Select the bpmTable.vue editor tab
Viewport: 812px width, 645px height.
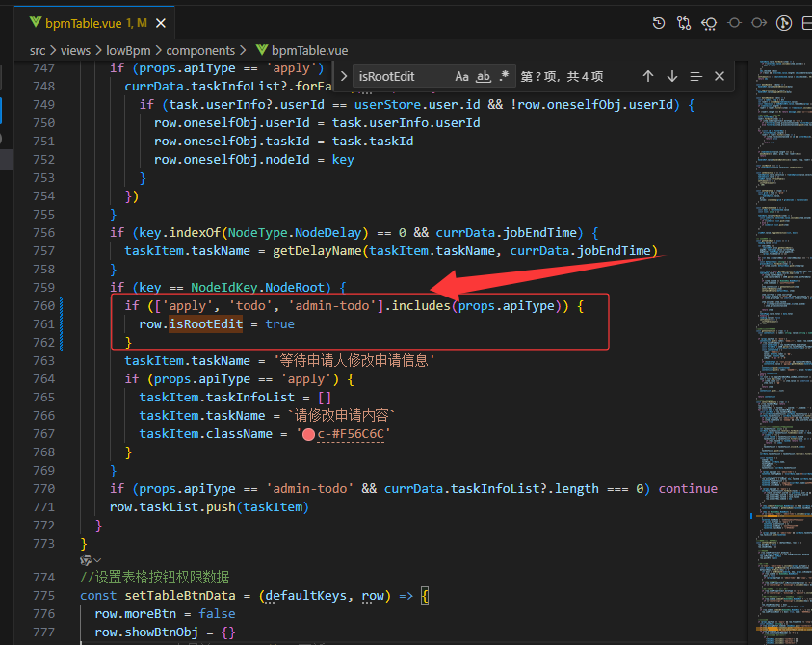click(85, 22)
